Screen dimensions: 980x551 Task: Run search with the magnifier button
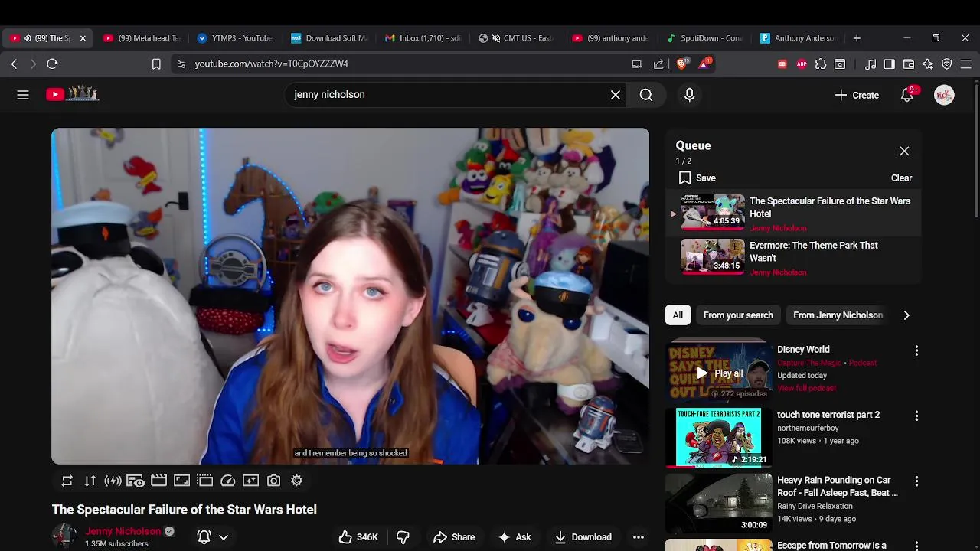tap(646, 95)
